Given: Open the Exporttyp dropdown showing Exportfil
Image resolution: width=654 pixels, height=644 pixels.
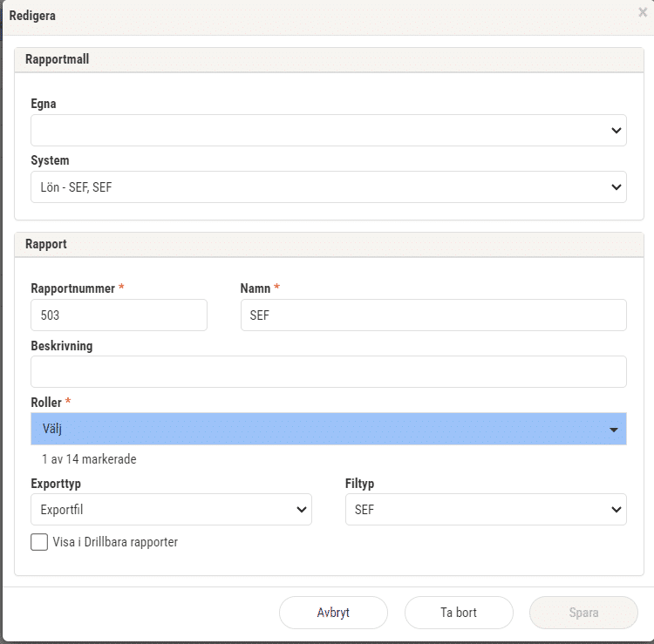Looking at the screenshot, I should pyautogui.click(x=171, y=510).
